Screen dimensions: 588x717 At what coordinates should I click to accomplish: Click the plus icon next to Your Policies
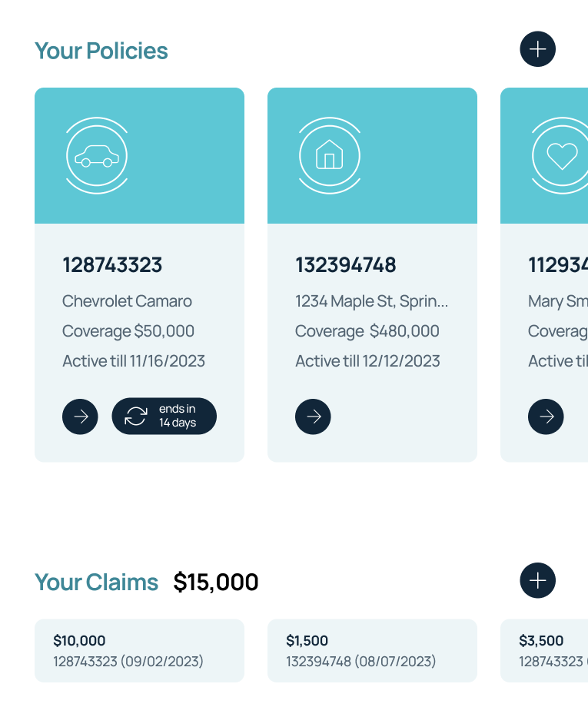pyautogui.click(x=537, y=49)
